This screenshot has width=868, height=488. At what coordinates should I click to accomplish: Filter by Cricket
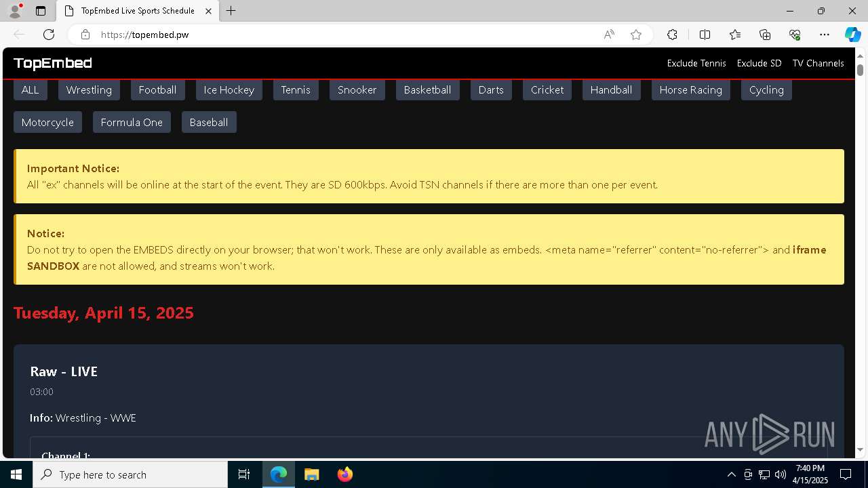(547, 89)
